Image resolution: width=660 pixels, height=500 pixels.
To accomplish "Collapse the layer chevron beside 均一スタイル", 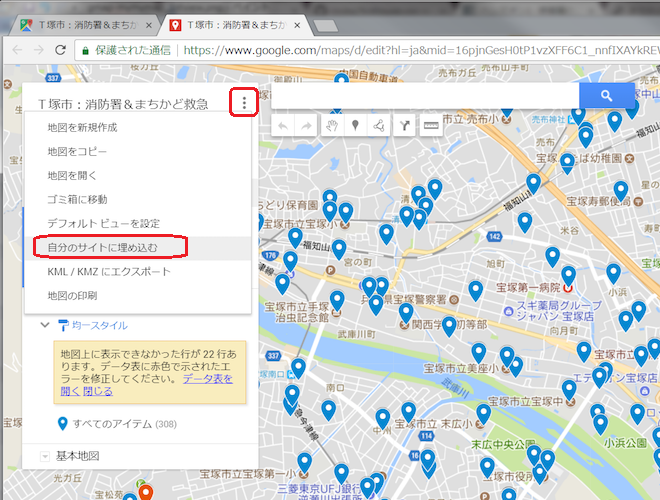I will [x=45, y=325].
